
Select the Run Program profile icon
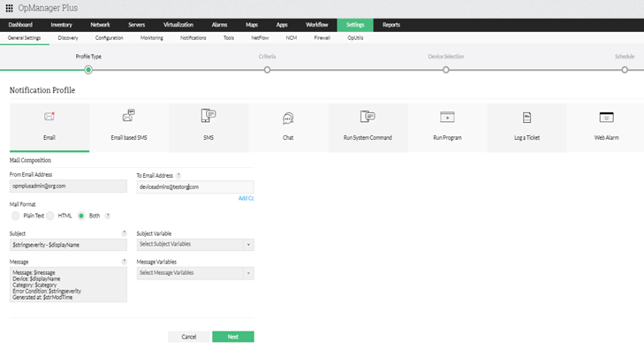pyautogui.click(x=447, y=118)
